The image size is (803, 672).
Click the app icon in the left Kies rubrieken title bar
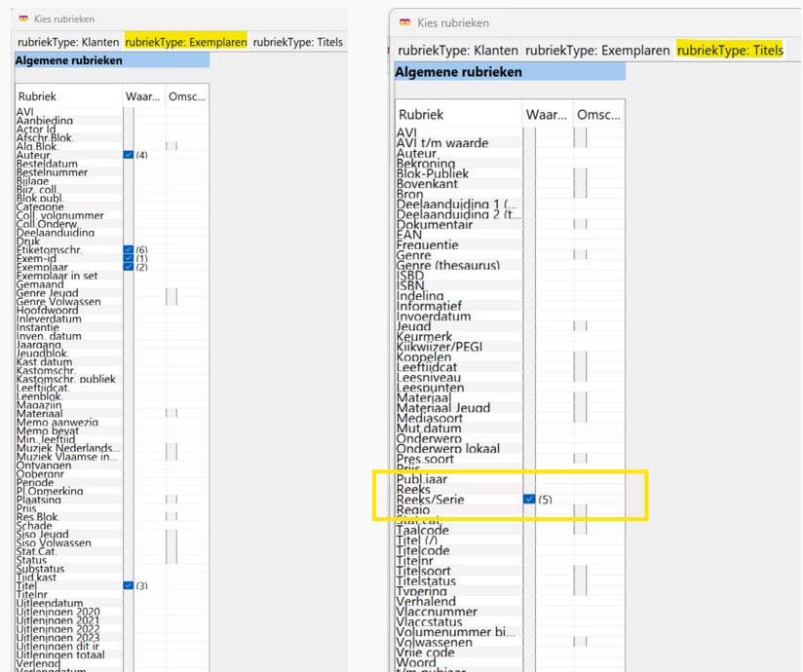pyautogui.click(x=24, y=19)
